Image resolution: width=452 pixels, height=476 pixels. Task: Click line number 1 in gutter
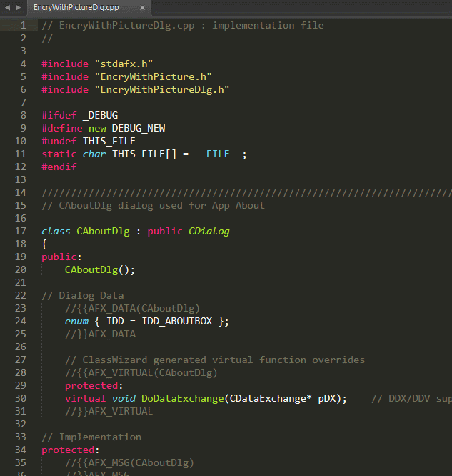tap(23, 25)
